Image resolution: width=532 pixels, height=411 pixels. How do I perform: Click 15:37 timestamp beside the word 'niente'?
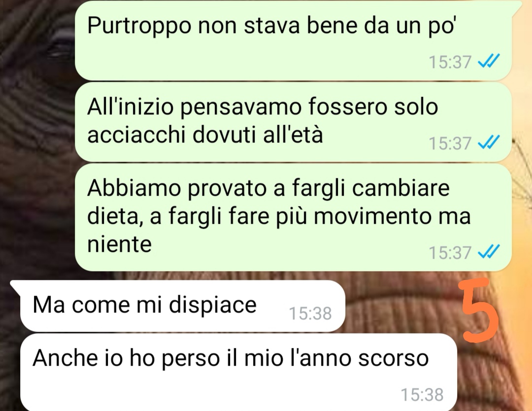point(450,252)
